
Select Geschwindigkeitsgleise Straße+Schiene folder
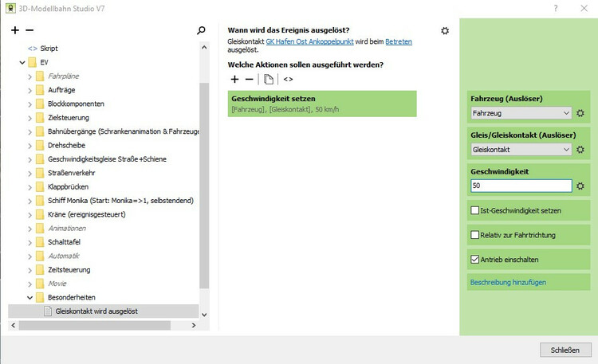[107, 159]
